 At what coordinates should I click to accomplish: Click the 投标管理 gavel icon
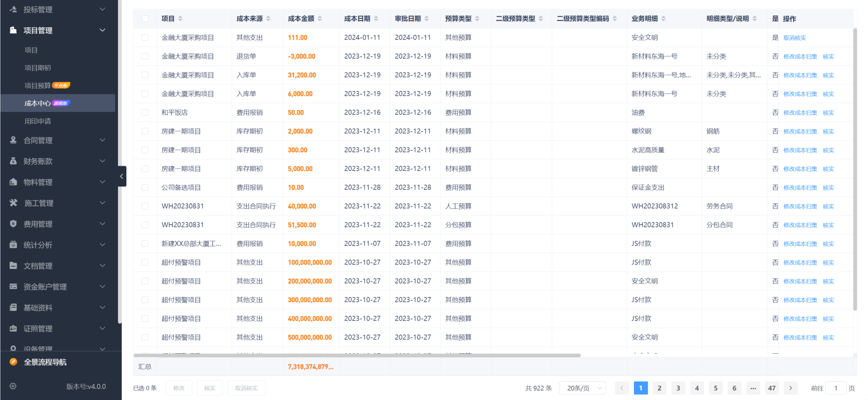pyautogui.click(x=13, y=9)
